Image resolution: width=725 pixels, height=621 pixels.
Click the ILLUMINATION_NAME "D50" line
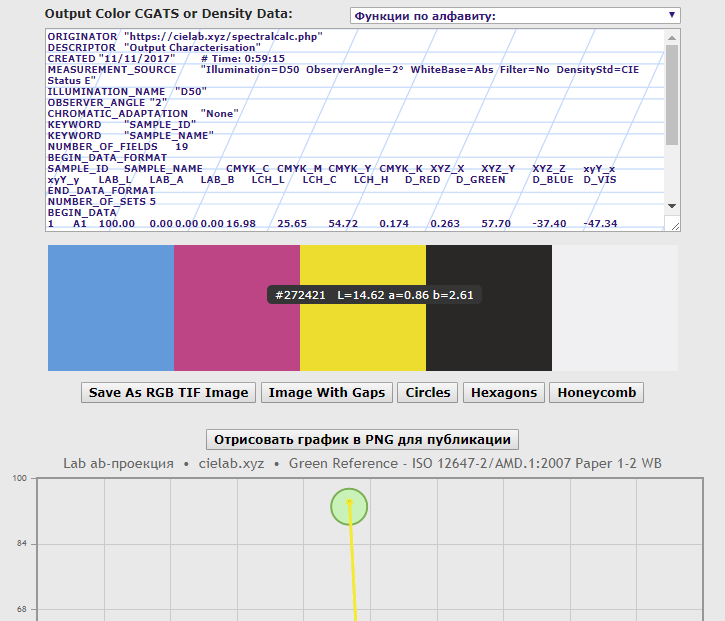pos(127,92)
